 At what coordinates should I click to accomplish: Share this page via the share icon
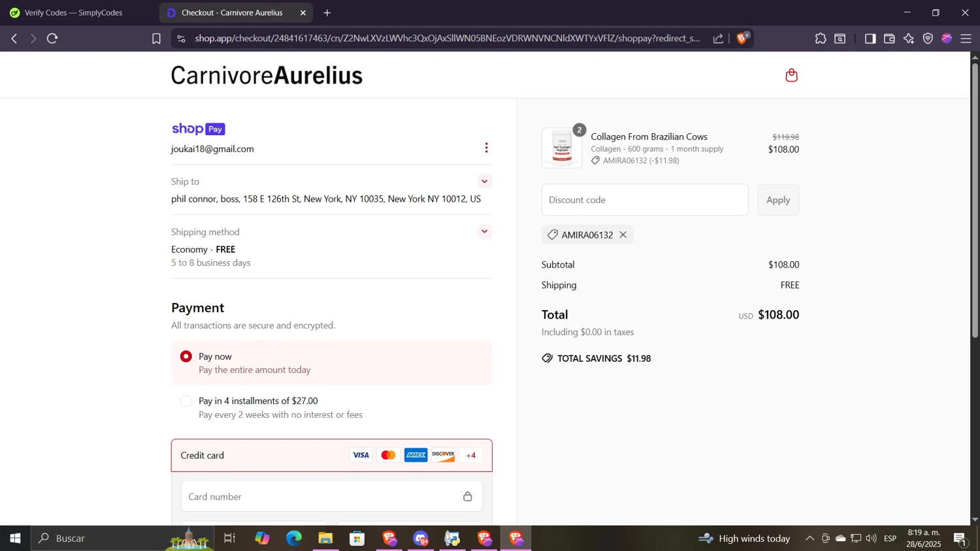pyautogui.click(x=718, y=39)
